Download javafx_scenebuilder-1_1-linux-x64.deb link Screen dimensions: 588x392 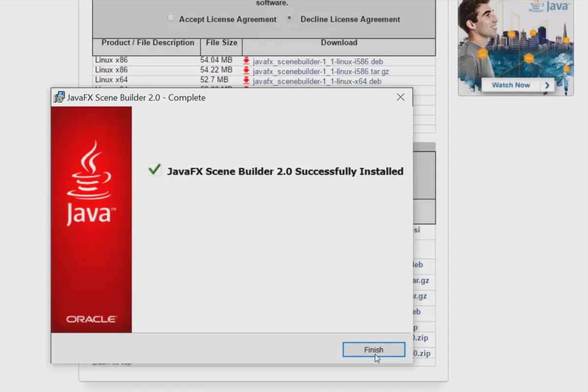click(317, 81)
